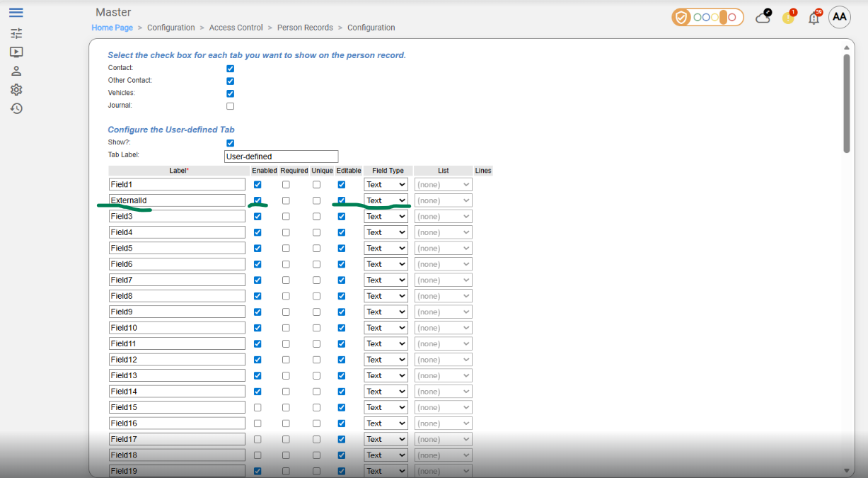This screenshot has width=868, height=478.
Task: Enable the Field15 Enabled checkbox
Action: tap(257, 408)
